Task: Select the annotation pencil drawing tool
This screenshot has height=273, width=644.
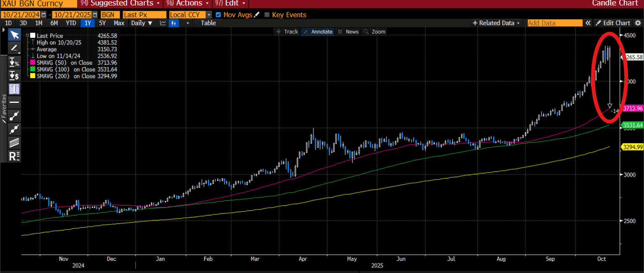Action: pyautogui.click(x=14, y=48)
